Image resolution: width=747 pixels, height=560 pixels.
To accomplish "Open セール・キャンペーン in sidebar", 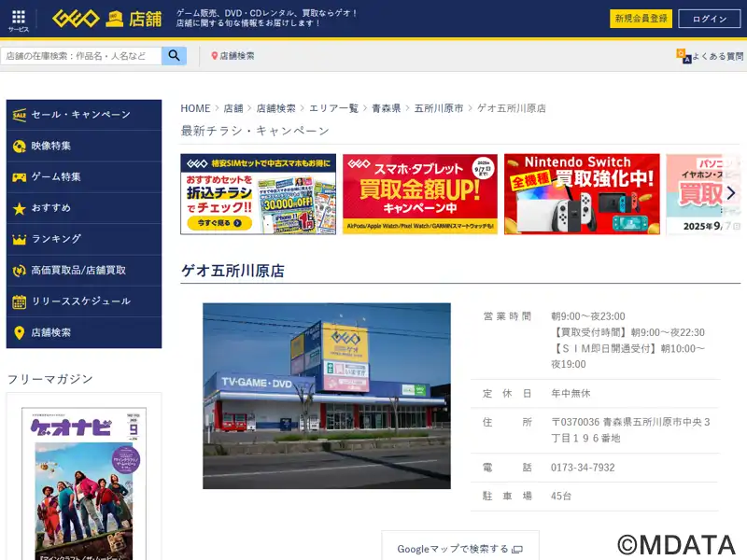I will click(84, 115).
